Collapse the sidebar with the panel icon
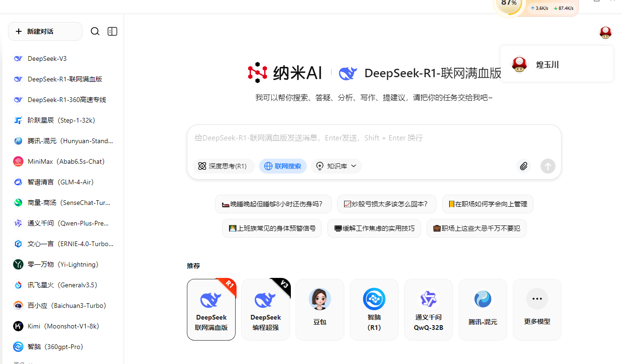This screenshot has width=622, height=364. pyautogui.click(x=112, y=31)
